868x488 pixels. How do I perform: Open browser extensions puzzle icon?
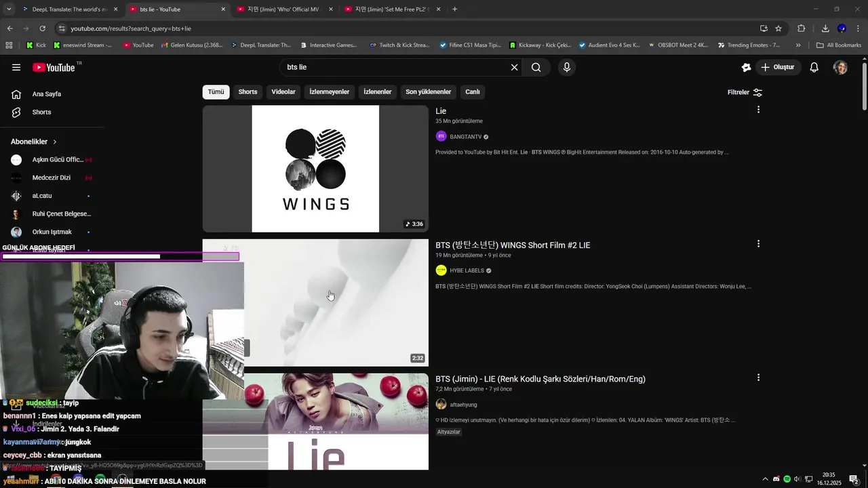(x=802, y=28)
